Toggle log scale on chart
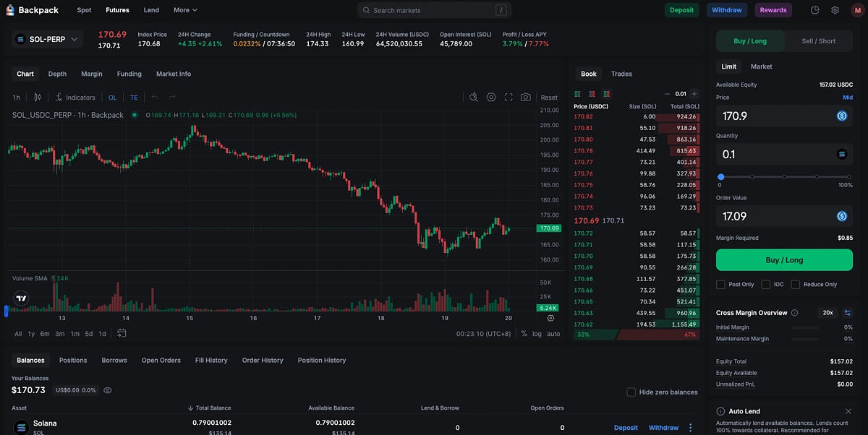This screenshot has height=435, width=868. [x=537, y=334]
